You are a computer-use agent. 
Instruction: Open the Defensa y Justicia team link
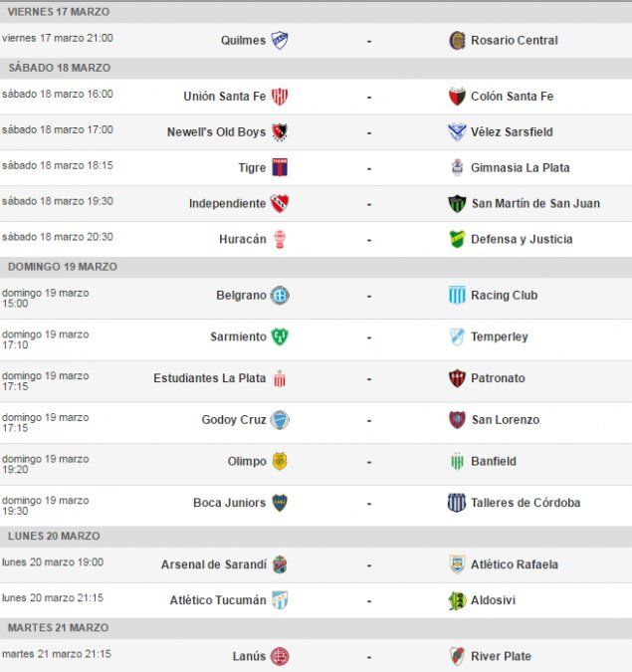[522, 240]
